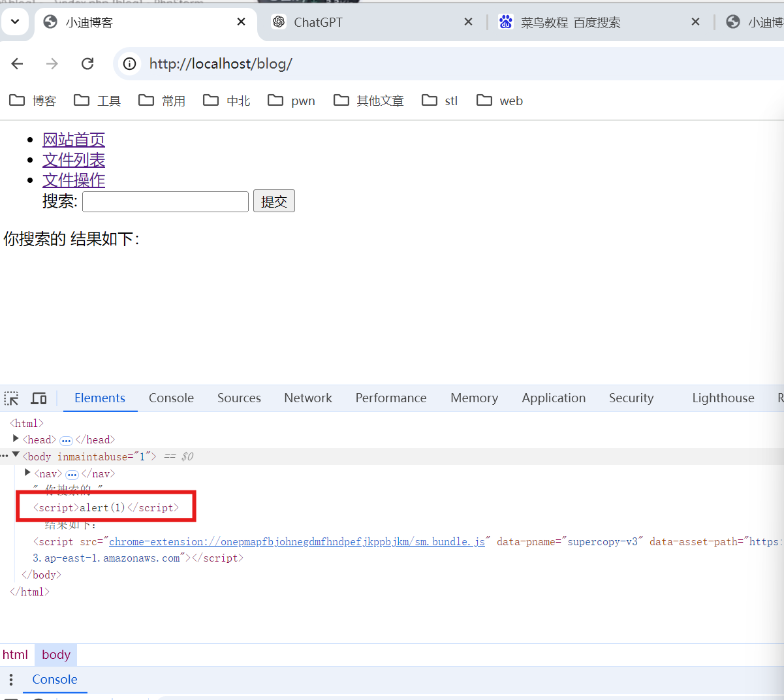
Task: Select body in the DOM breadcrumb
Action: (x=56, y=654)
